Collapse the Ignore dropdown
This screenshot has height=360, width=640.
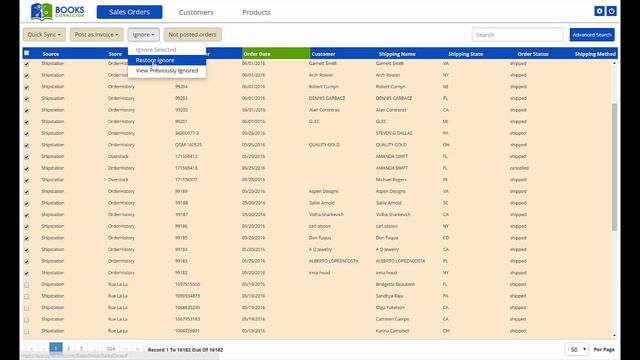(144, 35)
